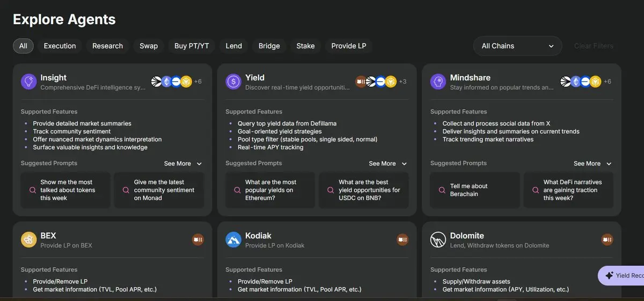This screenshot has height=301, width=644.
Task: Choose prompt "Show me the most talked about tokens"
Action: [65, 190]
